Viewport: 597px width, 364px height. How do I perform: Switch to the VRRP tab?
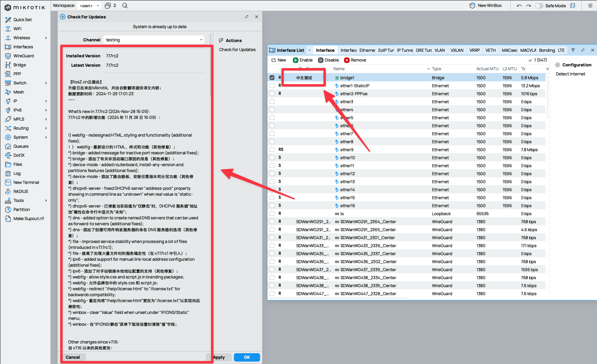pyautogui.click(x=474, y=50)
